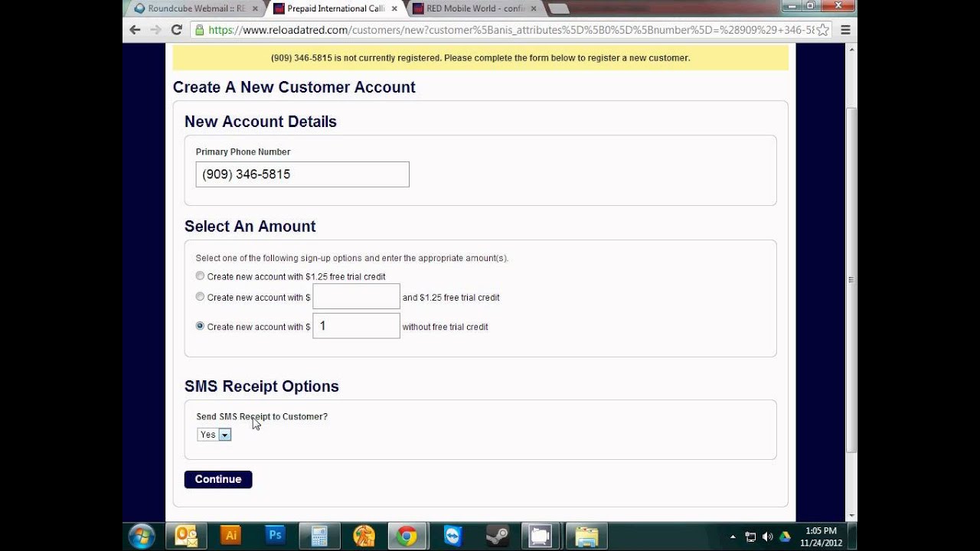Launch Photoshop from the taskbar

(x=275, y=536)
